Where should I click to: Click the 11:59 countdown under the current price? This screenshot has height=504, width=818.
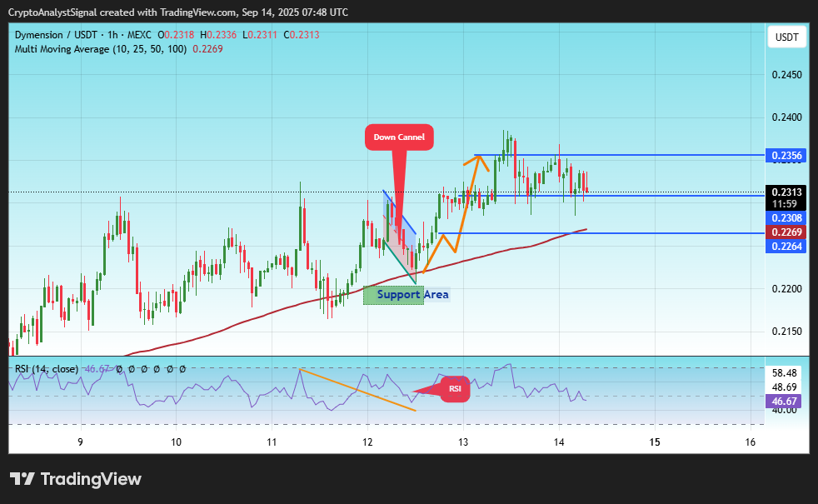pyautogui.click(x=786, y=204)
